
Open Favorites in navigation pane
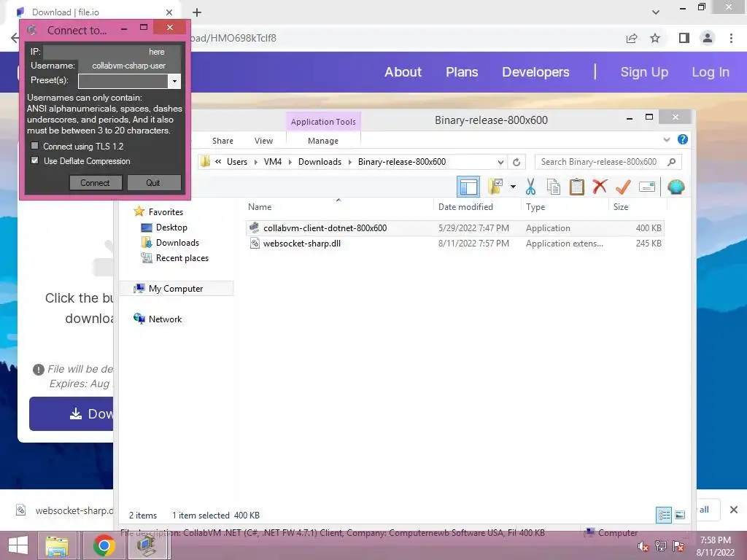(166, 212)
